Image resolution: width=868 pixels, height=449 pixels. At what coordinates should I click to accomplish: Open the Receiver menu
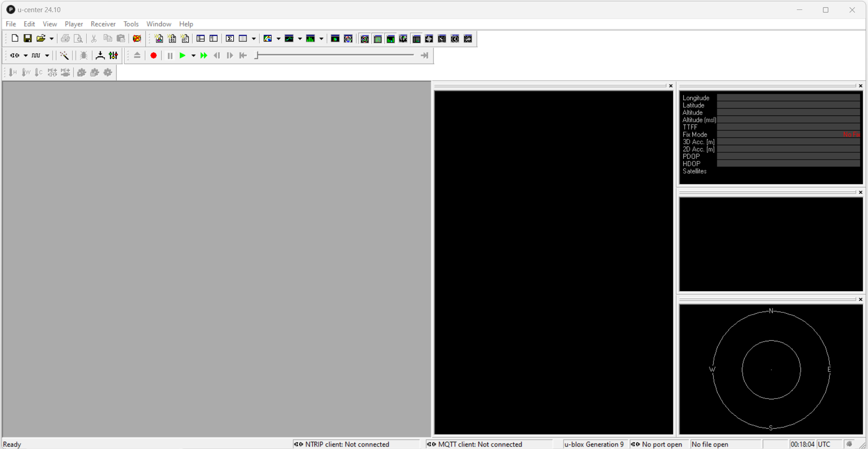103,24
